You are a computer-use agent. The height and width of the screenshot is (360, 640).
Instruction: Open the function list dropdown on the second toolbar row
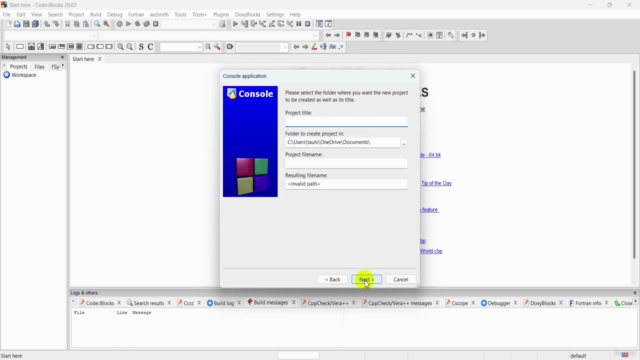[208, 36]
